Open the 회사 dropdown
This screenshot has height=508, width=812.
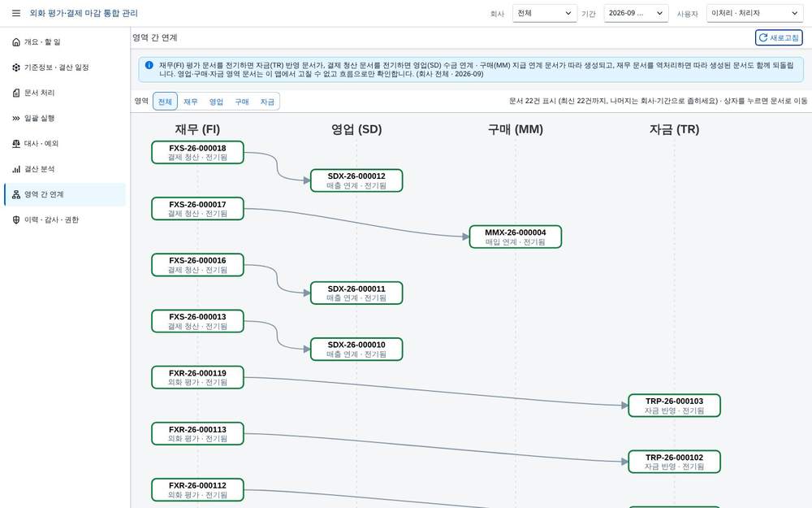[x=545, y=13]
